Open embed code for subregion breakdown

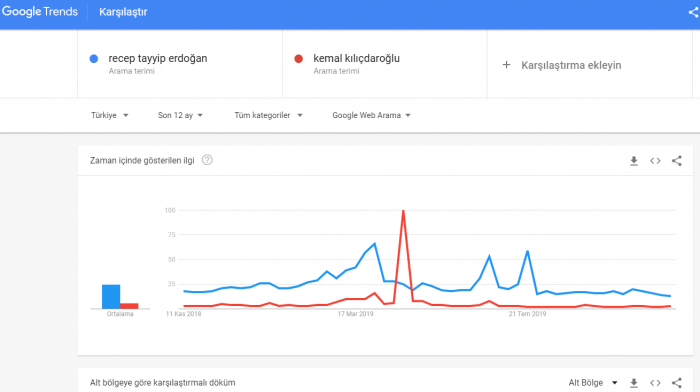655,383
